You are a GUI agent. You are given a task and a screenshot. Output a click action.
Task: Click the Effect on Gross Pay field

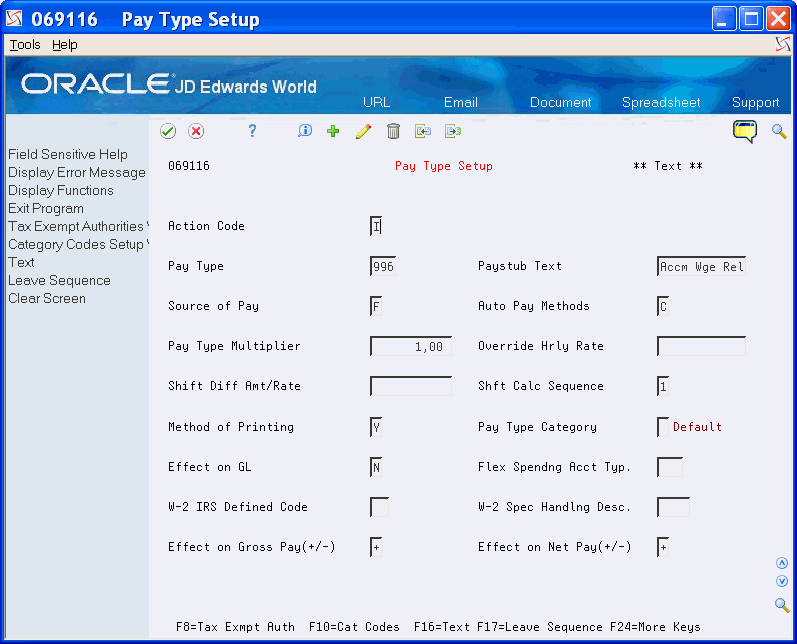click(376, 547)
